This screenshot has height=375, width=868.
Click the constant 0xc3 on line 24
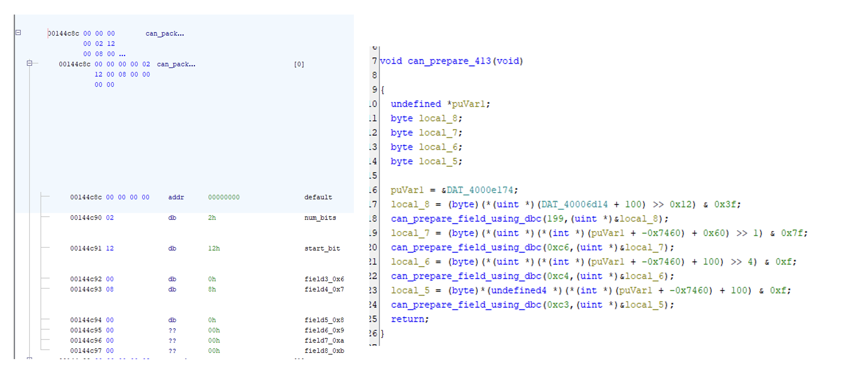pyautogui.click(x=558, y=305)
